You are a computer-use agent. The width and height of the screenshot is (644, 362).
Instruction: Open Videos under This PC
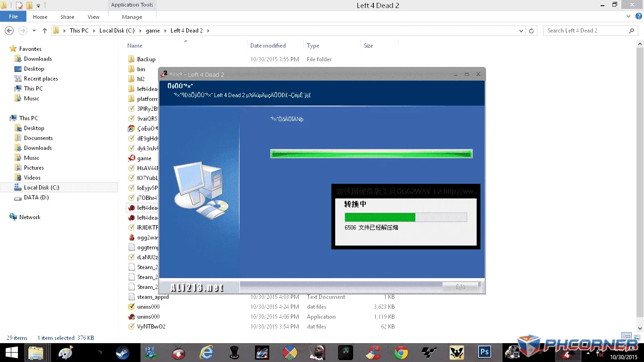coord(32,178)
